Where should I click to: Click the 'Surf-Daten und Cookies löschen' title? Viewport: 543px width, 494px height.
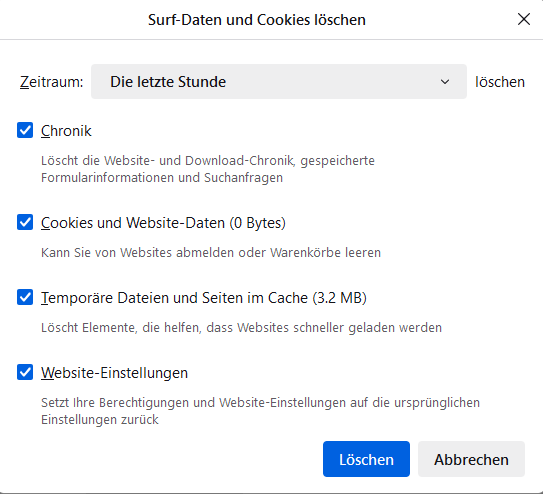point(257,20)
